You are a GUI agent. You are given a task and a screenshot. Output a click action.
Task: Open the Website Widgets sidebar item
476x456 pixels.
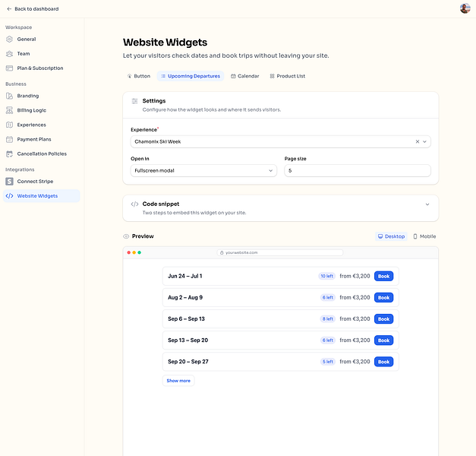click(x=41, y=196)
